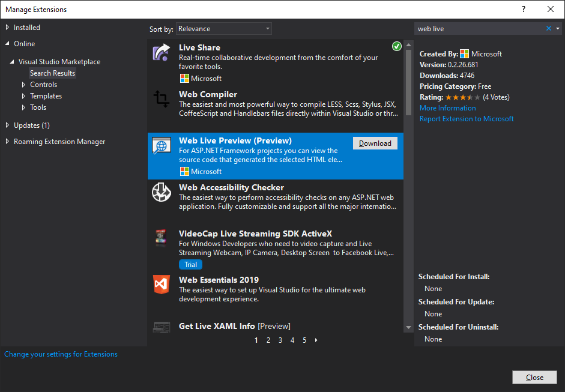Clear the search box with the X icon
The width and height of the screenshot is (565, 392).
(x=548, y=28)
